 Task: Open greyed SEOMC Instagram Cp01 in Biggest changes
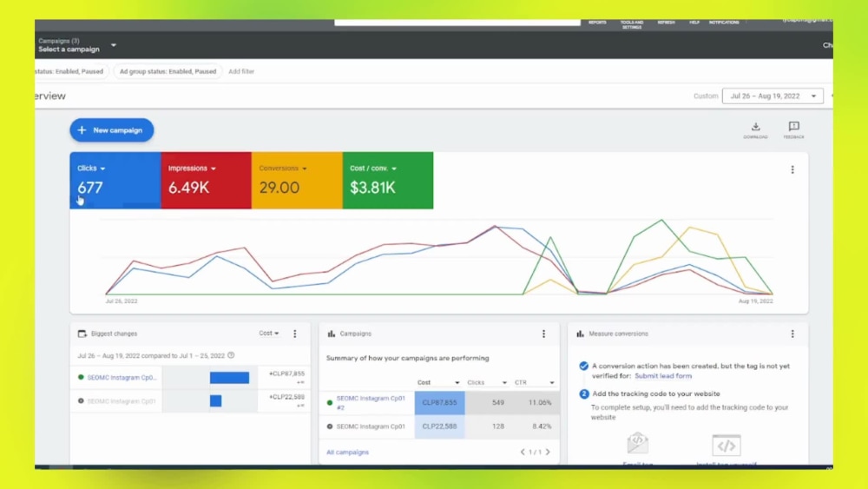tap(122, 401)
